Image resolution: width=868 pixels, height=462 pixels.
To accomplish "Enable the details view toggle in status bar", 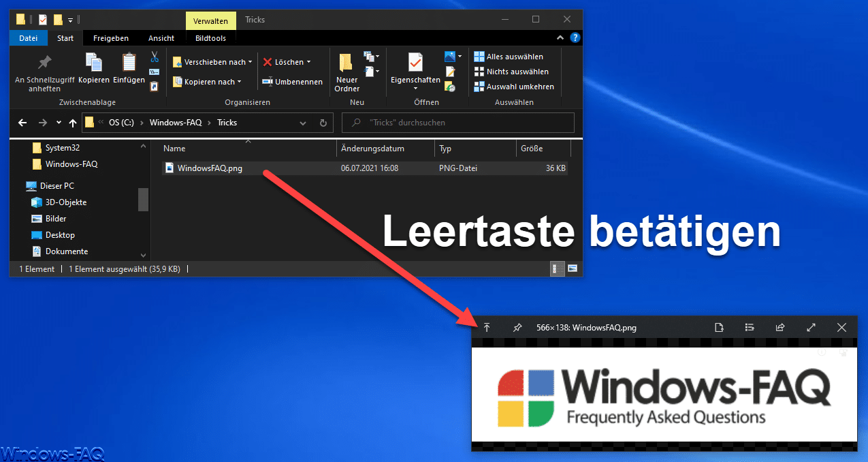I will pos(557,268).
